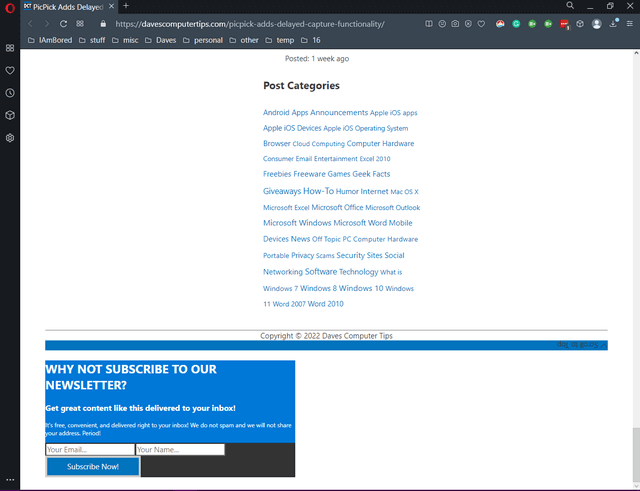Screen dimensions: 640x491
Task: Select the PicPick Adds Delayed tab
Action: click(x=69, y=7)
